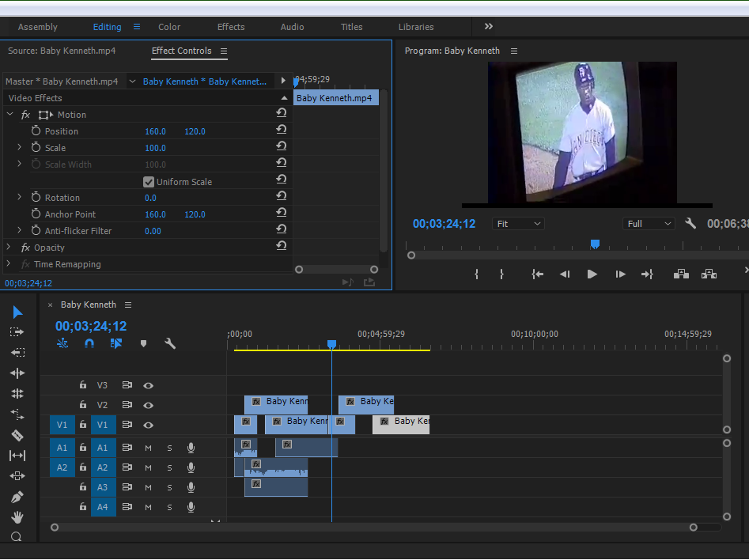Screen dimensions: 749x560
Task: Expand the Opacity effect
Action: (x=9, y=248)
